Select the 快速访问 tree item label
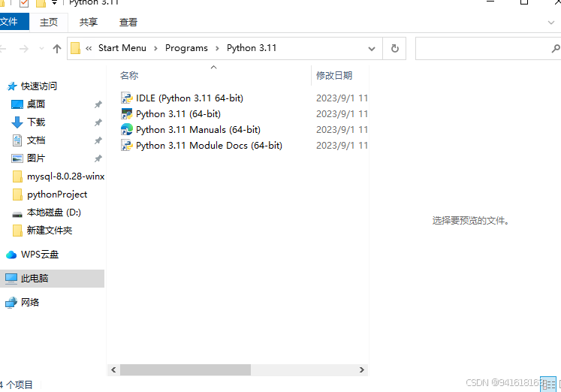This screenshot has height=392, width=561. coord(39,86)
